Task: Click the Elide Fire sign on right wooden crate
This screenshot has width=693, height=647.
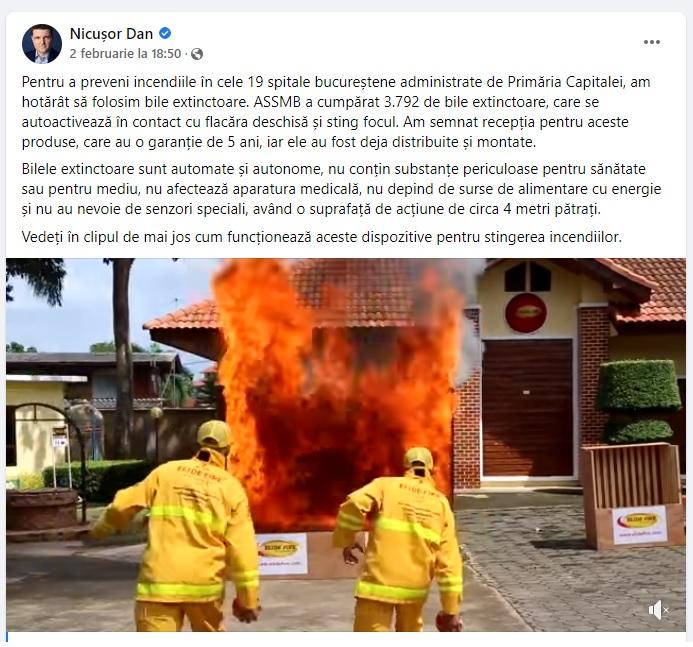Action: coord(640,525)
